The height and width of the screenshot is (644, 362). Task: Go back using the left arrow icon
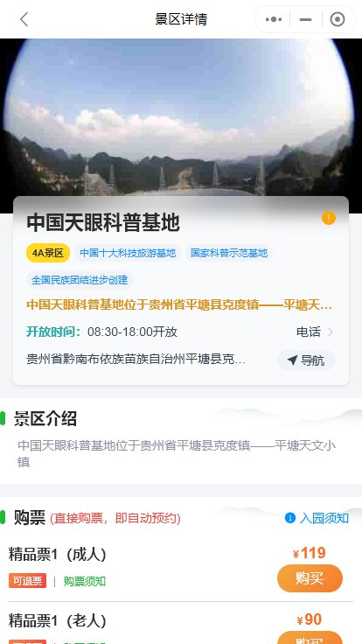point(24,19)
